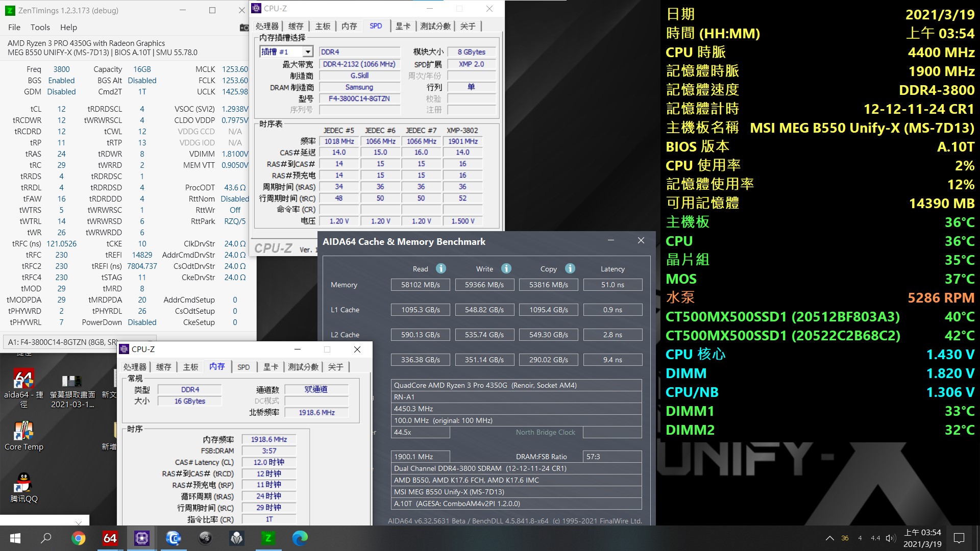Screen dimensions: 980x551
Task: Switch to 测试分数 tab in the upper CPU-Z window
Action: [x=435, y=26]
